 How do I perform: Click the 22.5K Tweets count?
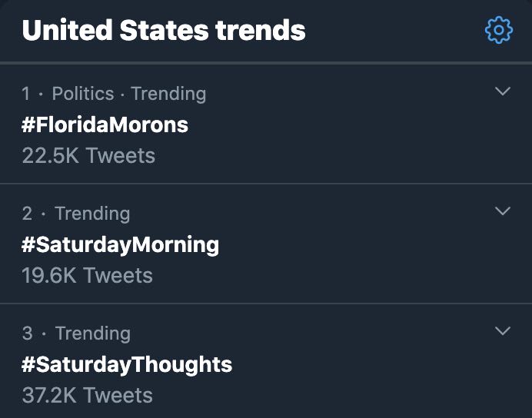[88, 156]
